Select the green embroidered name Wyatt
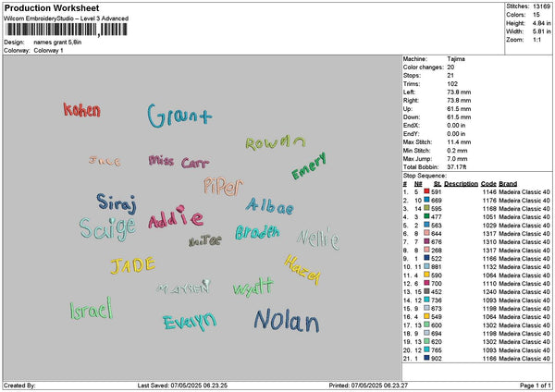 [x=253, y=288]
